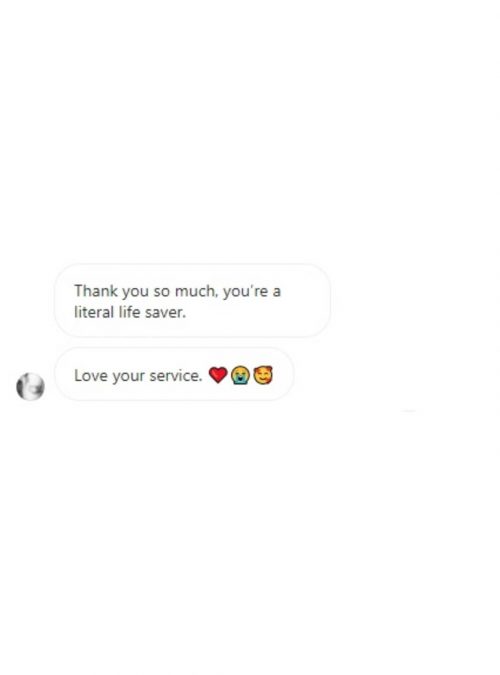
Task: Click the word 'Thank' in first message
Action: [96, 291]
